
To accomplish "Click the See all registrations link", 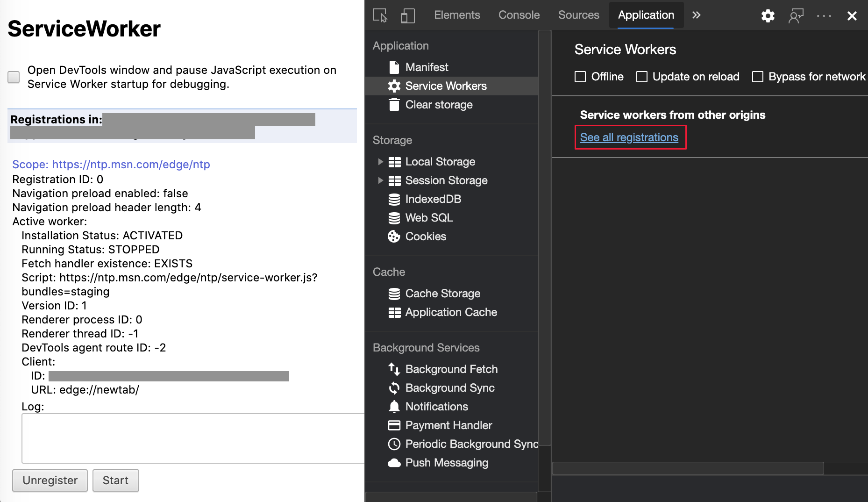I will click(629, 137).
